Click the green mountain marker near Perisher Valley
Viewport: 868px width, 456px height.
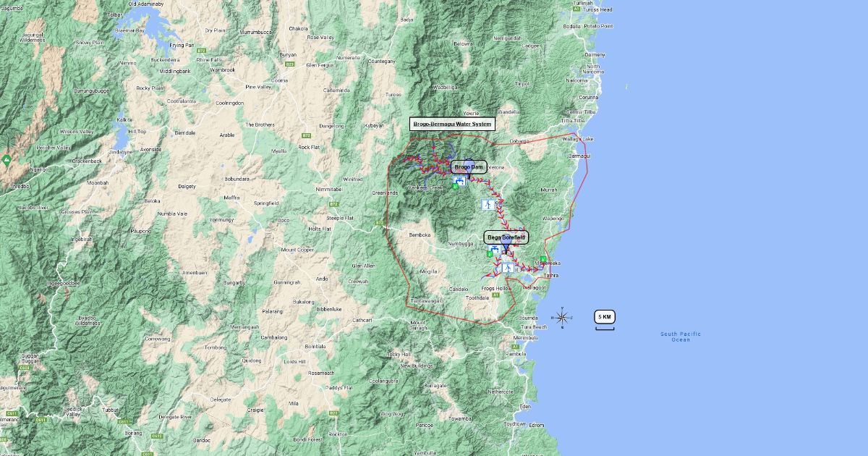[7, 159]
